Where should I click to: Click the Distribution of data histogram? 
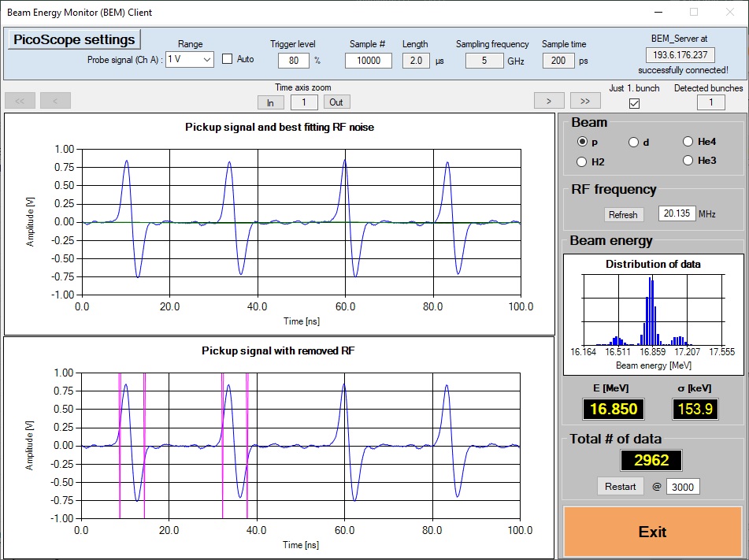(652, 311)
